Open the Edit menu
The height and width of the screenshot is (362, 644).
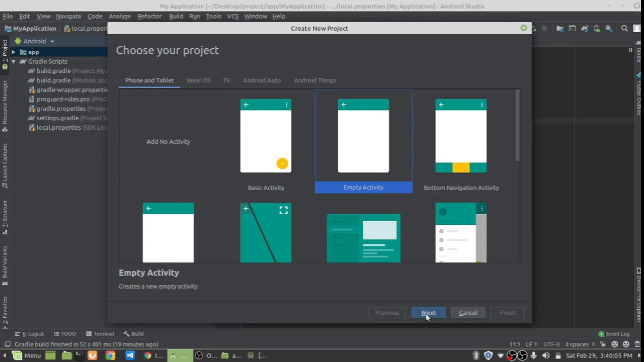[x=24, y=16]
